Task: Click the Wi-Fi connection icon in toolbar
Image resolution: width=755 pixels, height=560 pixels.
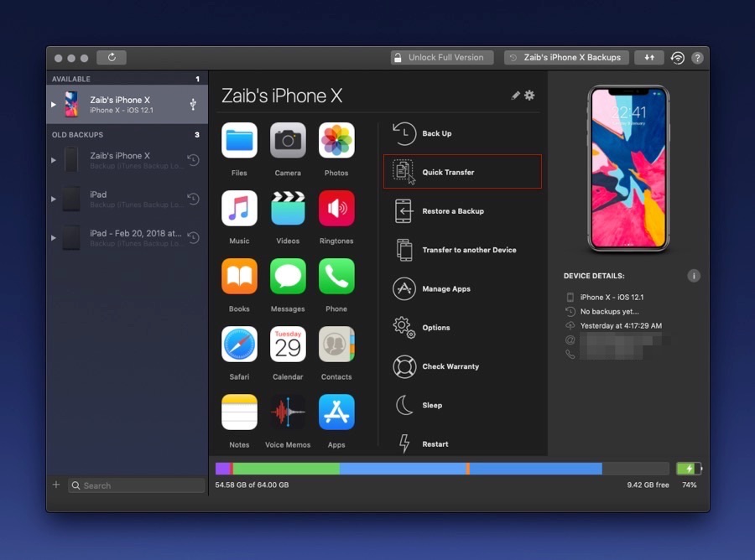Action: tap(678, 58)
